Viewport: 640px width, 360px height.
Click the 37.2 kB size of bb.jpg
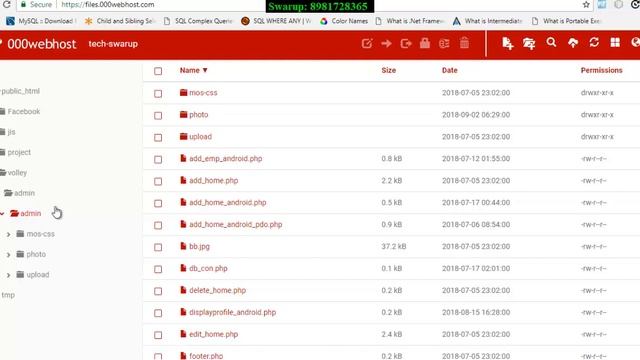(x=393, y=246)
